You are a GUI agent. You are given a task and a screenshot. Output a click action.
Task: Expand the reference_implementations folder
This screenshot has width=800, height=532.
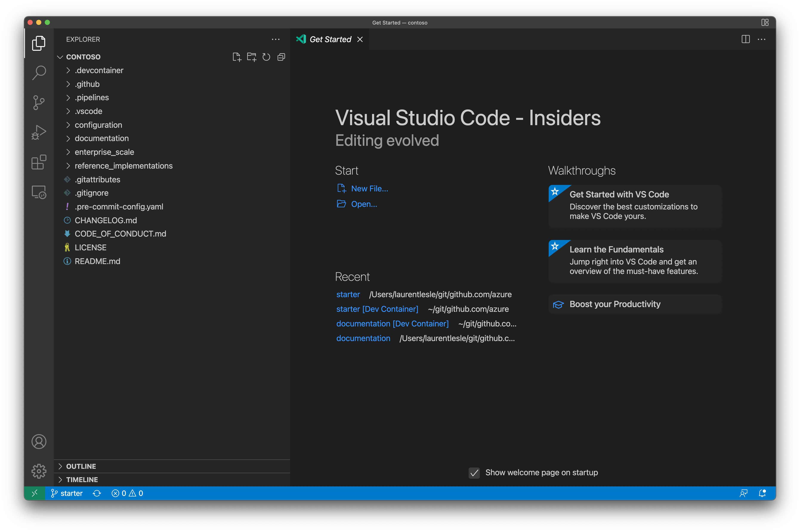point(123,166)
